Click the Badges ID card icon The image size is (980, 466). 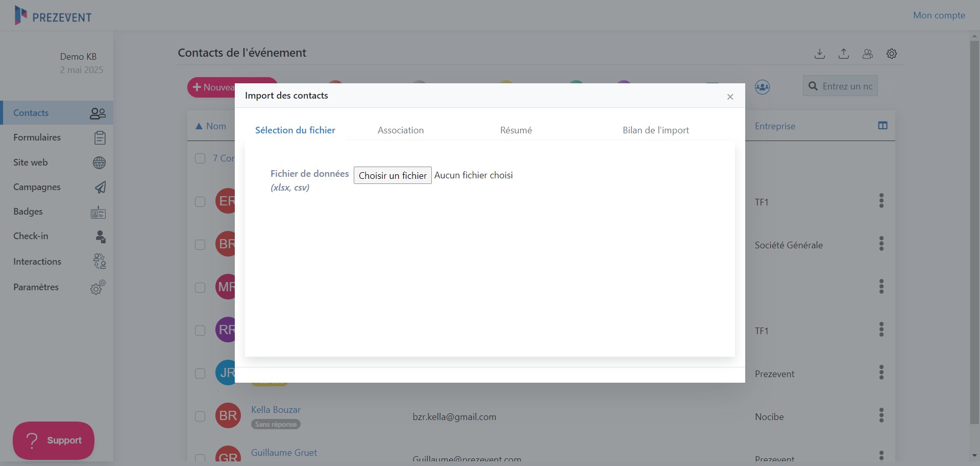(x=99, y=212)
